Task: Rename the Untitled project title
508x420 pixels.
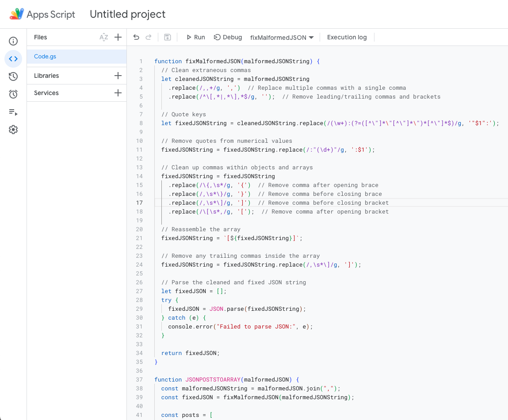Action: click(127, 14)
